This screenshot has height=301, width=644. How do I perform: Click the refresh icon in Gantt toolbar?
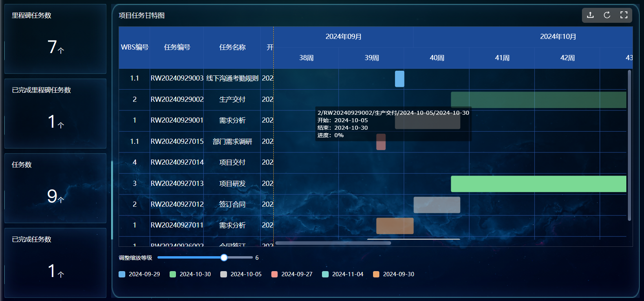tap(607, 15)
